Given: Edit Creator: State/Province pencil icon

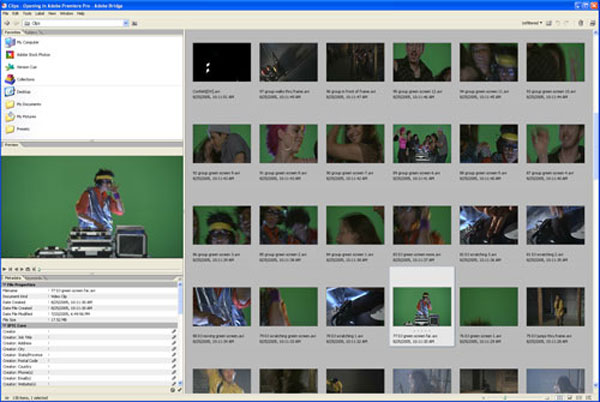Looking at the screenshot, I should [x=174, y=355].
